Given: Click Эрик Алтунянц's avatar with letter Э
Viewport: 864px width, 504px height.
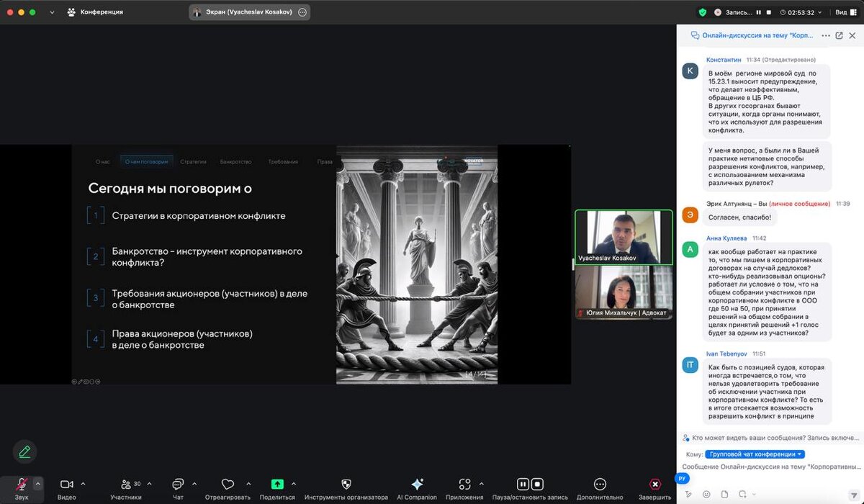Looking at the screenshot, I should 690,215.
